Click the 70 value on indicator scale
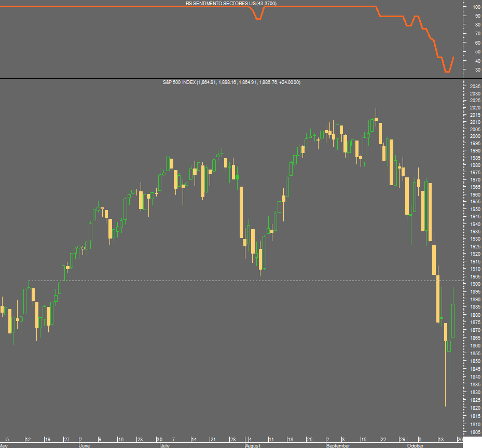 478,34
